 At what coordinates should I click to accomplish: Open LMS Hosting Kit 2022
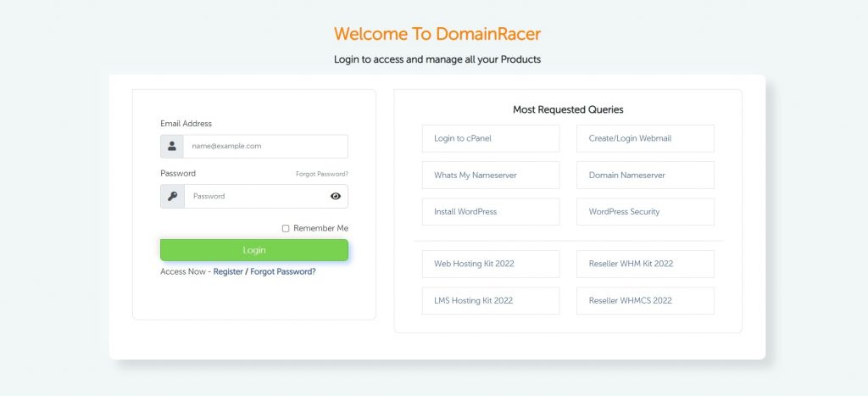491,301
